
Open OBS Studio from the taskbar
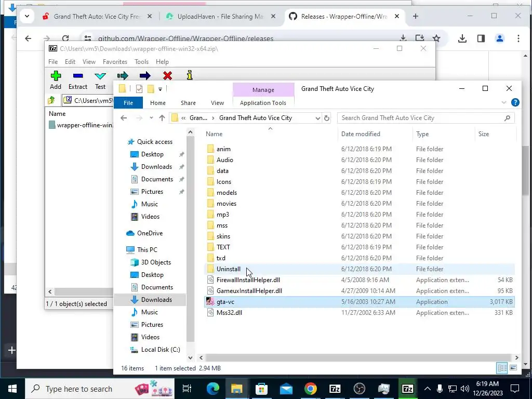click(x=360, y=389)
